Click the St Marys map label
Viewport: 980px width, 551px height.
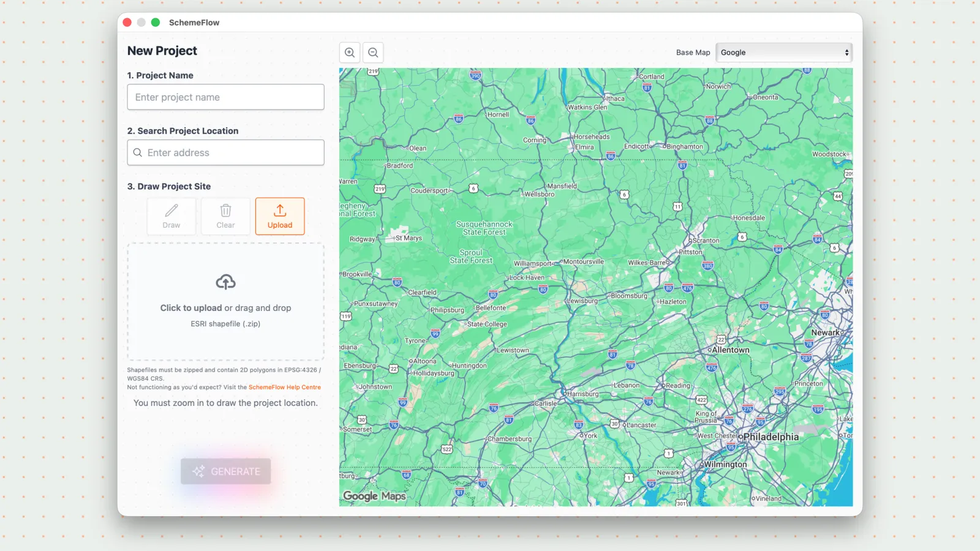point(409,238)
